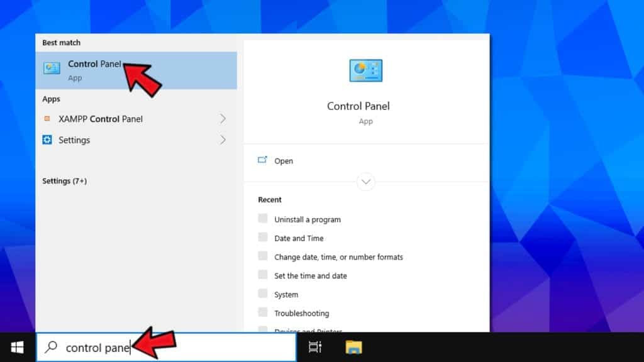Click the Control Panel title in preview pane
This screenshot has height=362, width=644.
[x=358, y=106]
